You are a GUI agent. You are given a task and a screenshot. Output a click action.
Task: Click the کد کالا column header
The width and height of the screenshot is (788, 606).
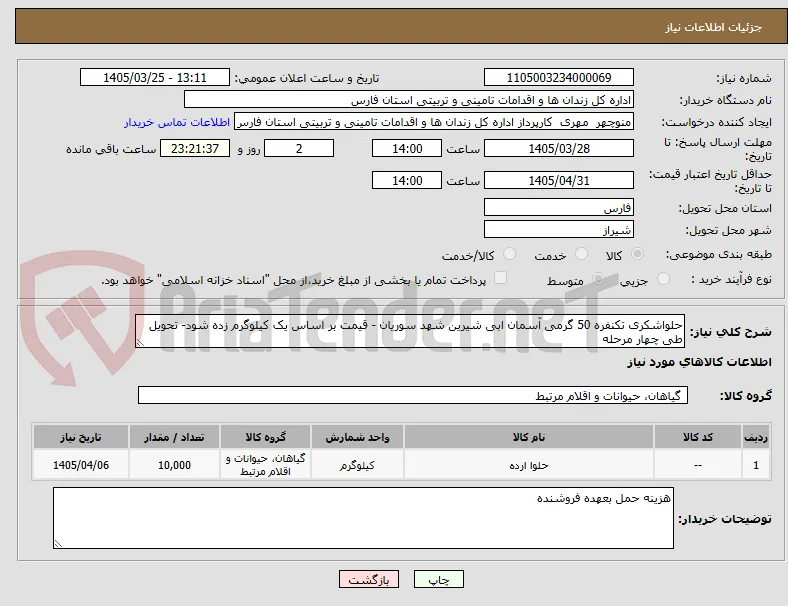click(698, 437)
